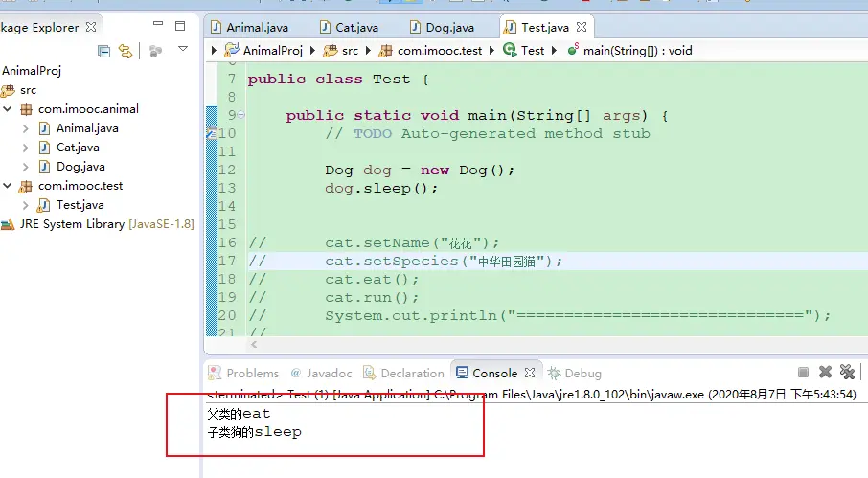This screenshot has width=868, height=478.
Task: Click the Test.java file icon in tree
Action: tap(44, 205)
